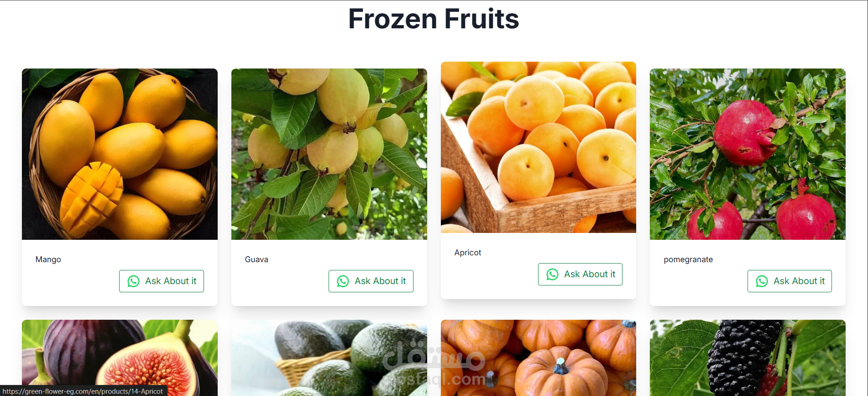Click the WhatsApp icon on Guava card
868x396 pixels.
click(343, 281)
